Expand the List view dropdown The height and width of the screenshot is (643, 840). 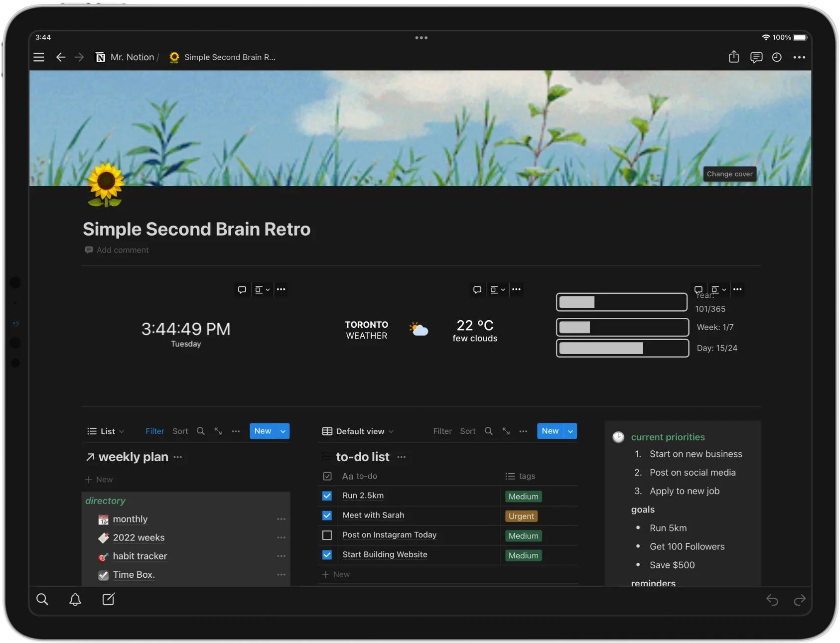pyautogui.click(x=106, y=431)
